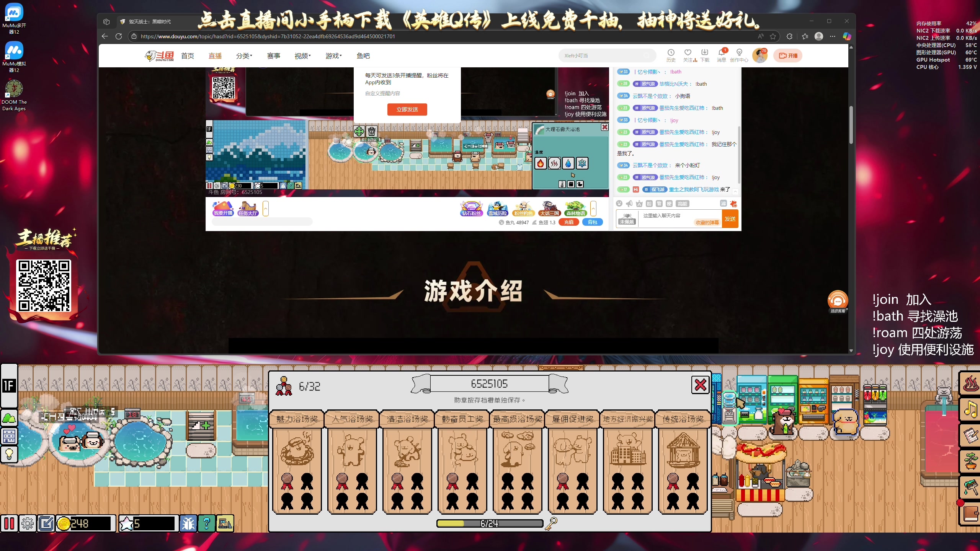980x551 pixels.
Task: Open the 创作中心 lightbulb icon
Action: 739,55
